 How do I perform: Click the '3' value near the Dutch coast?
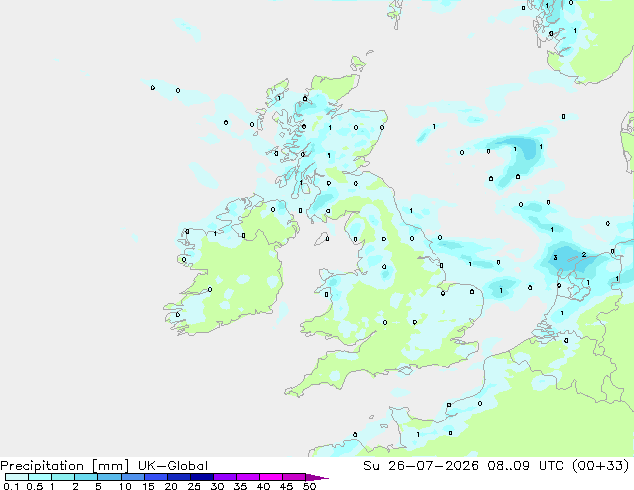click(x=556, y=258)
